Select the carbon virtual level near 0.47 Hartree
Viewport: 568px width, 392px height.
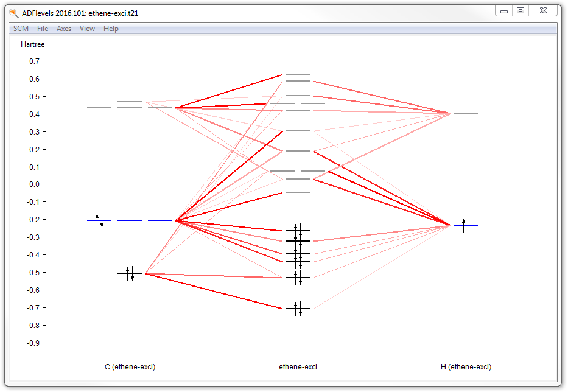tap(130, 102)
